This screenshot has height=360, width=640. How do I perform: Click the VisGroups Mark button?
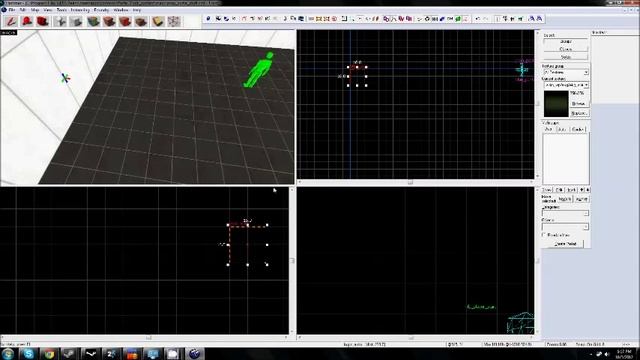click(x=572, y=190)
